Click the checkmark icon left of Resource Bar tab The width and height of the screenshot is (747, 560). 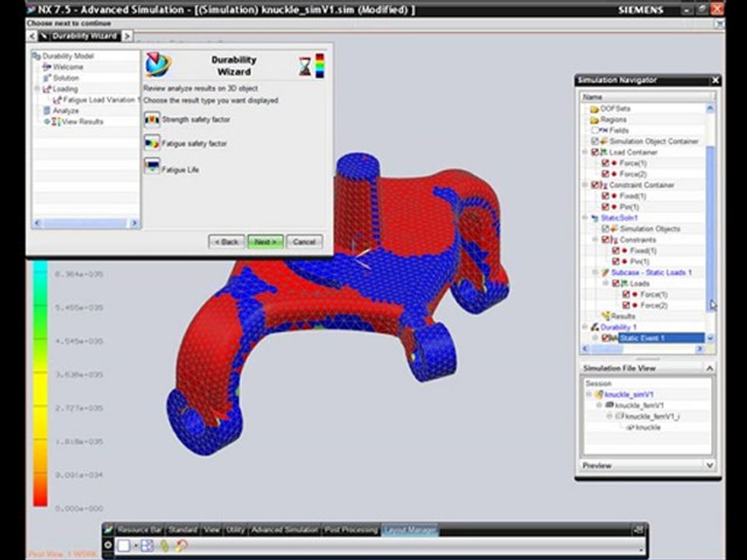coord(109,530)
